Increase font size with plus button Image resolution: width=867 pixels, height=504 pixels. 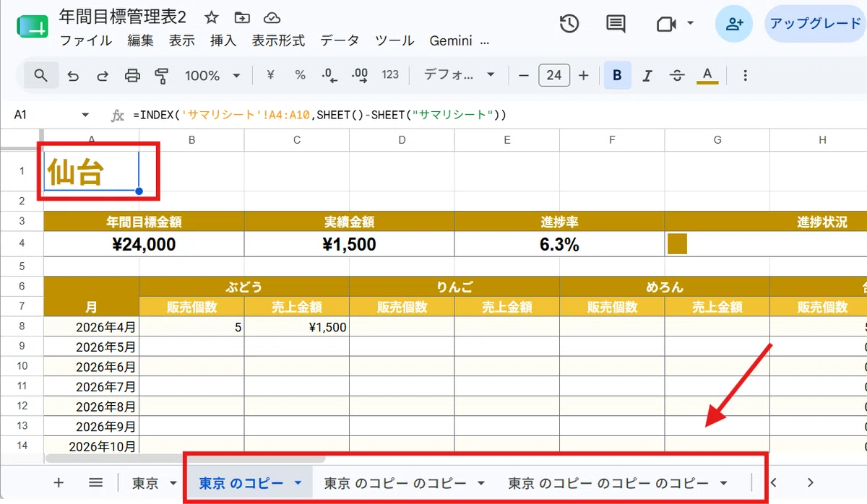[x=584, y=75]
